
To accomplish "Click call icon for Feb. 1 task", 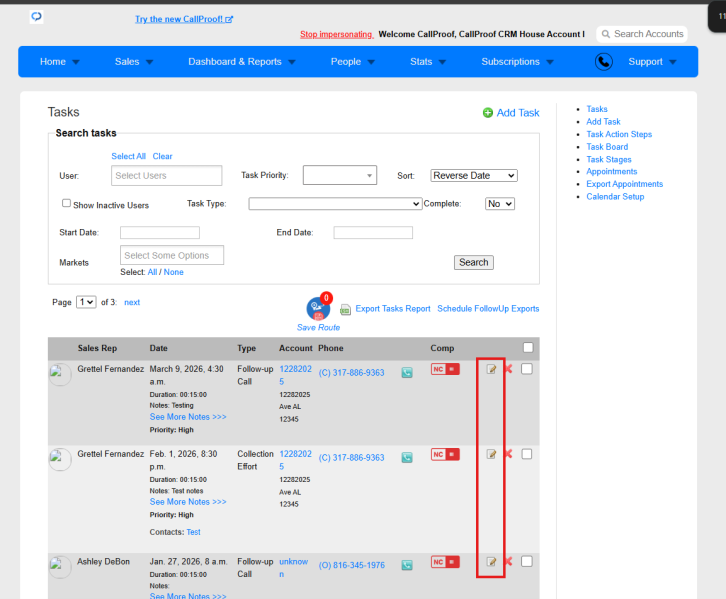I will point(407,458).
